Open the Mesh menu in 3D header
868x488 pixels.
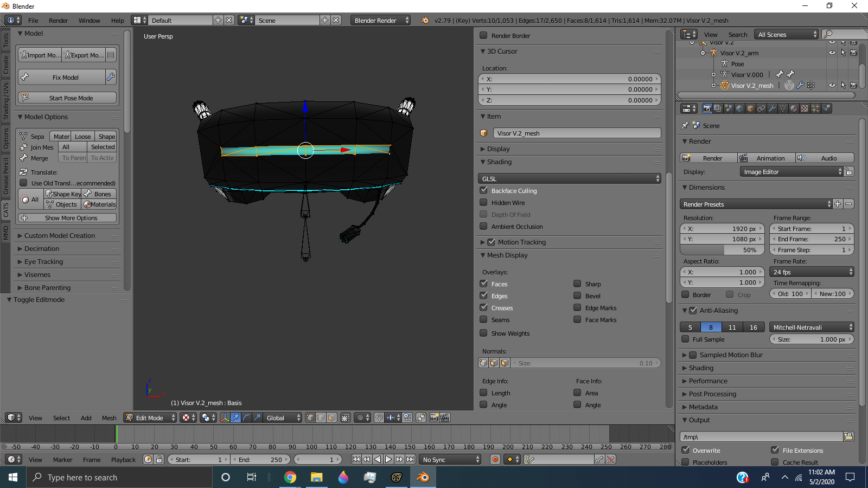click(x=109, y=418)
